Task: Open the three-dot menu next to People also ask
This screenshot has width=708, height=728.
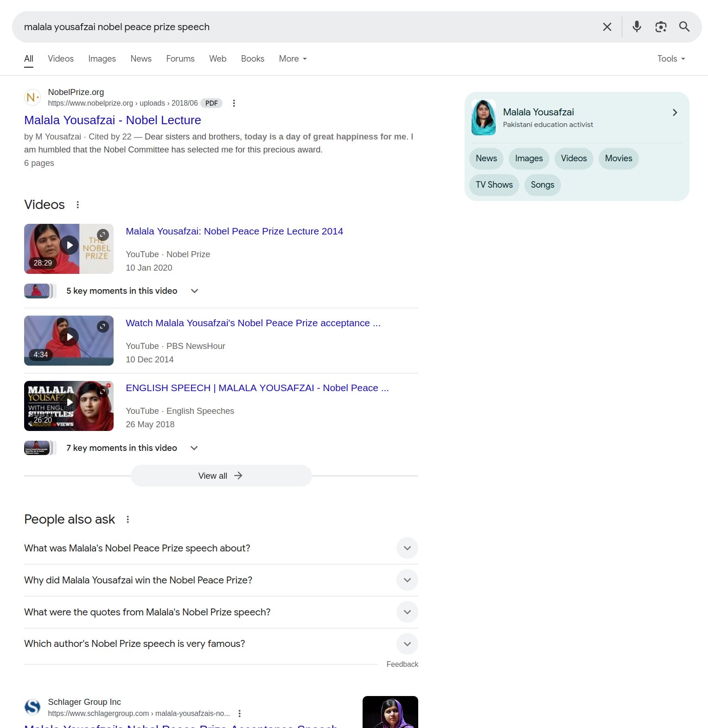Action: coord(128,519)
